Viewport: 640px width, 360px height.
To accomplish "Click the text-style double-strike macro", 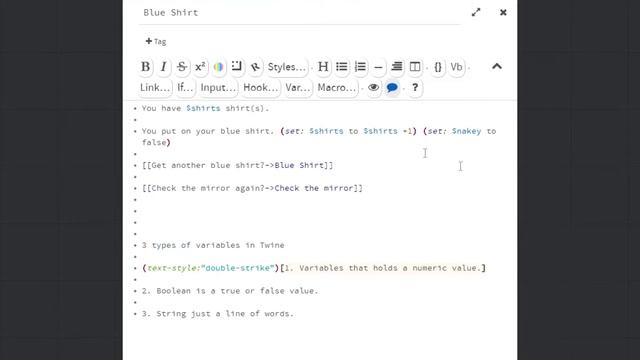I will tap(210, 268).
